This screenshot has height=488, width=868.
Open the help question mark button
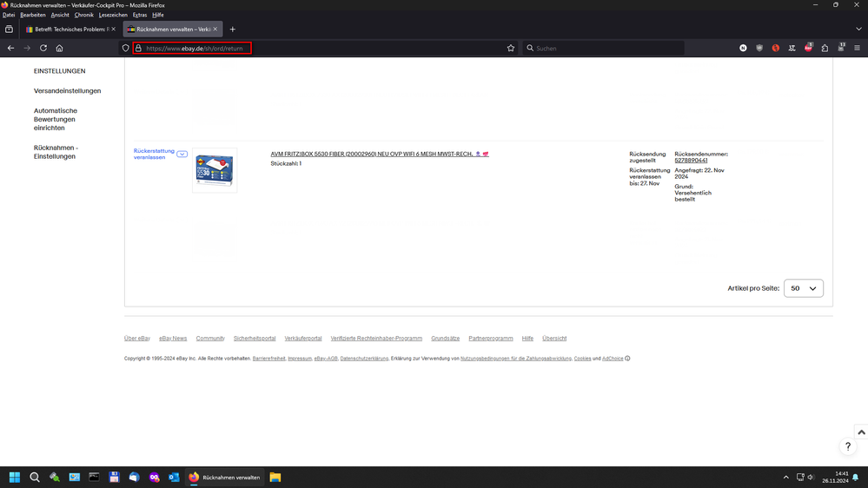point(848,446)
